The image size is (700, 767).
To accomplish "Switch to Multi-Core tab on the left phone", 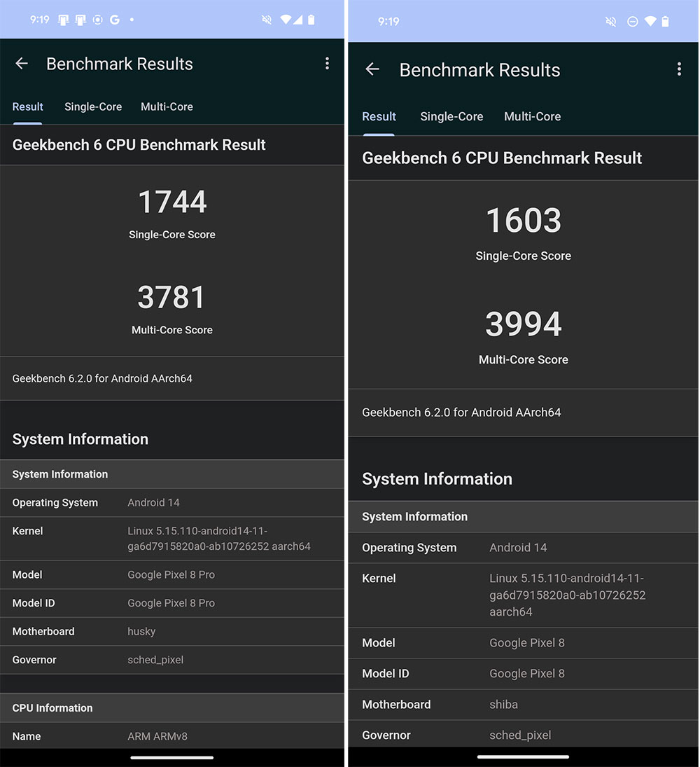I will coord(167,106).
